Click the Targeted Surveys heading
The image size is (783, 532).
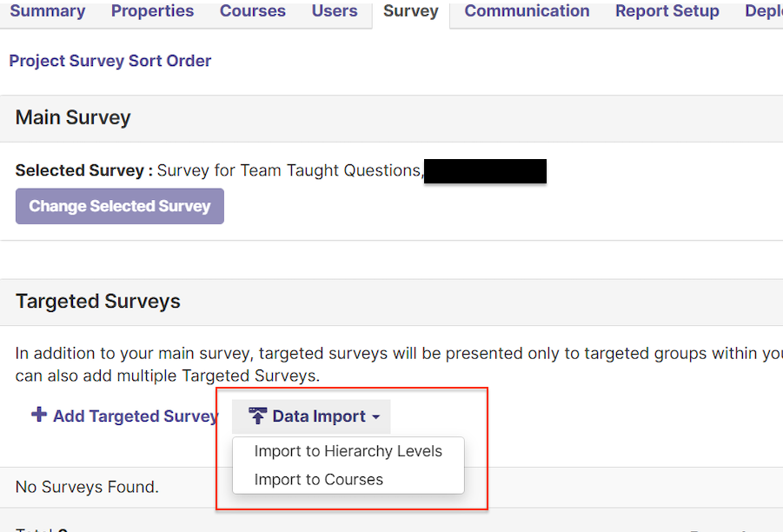pos(98,302)
